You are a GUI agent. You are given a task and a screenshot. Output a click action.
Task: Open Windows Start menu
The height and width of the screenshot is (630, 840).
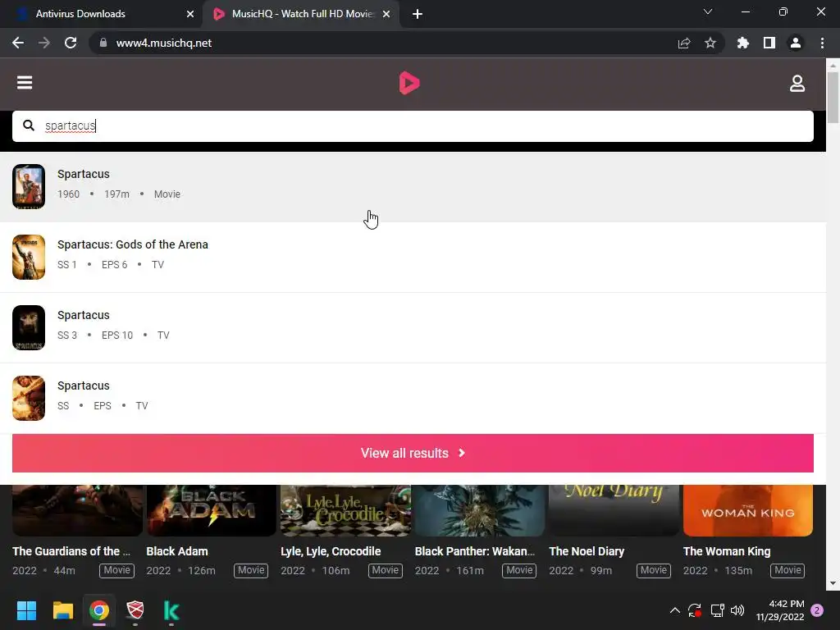(x=26, y=610)
